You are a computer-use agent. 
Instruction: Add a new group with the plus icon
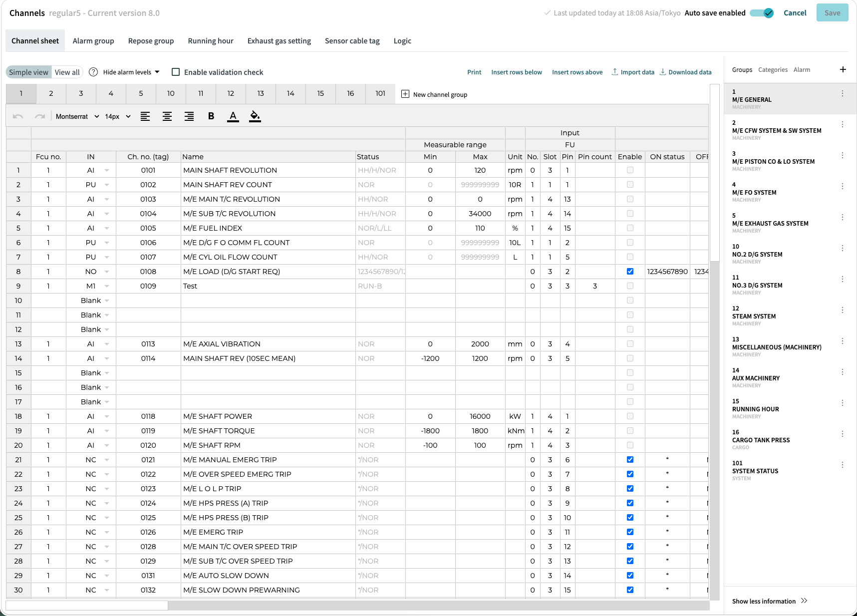(x=843, y=69)
